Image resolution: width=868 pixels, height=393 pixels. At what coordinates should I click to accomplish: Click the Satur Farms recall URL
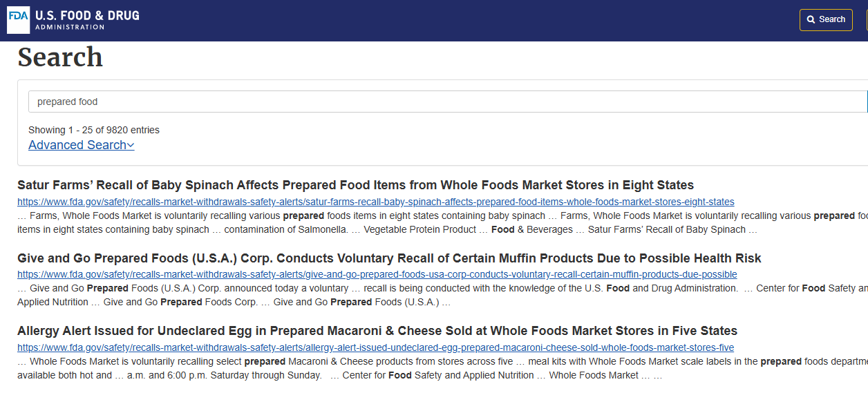(x=375, y=202)
